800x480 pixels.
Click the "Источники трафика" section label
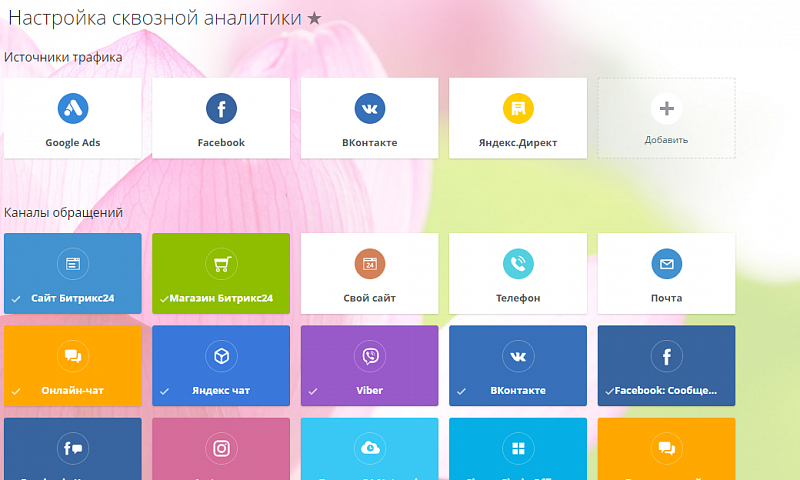(63, 57)
